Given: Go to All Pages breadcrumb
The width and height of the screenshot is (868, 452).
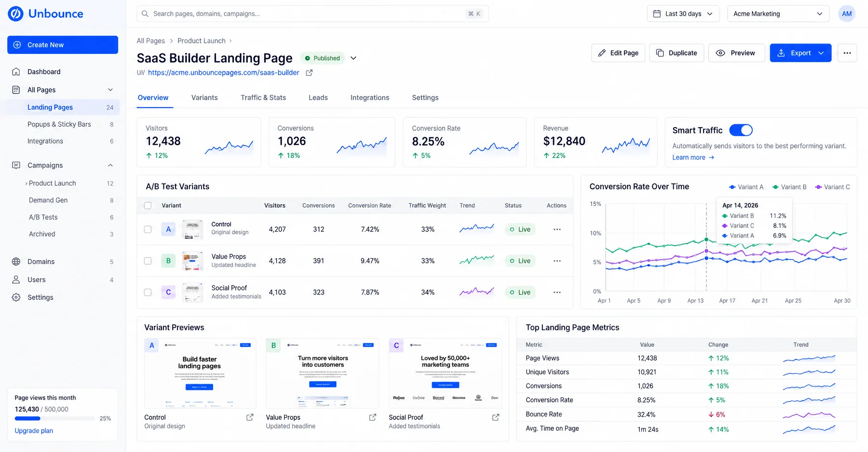Looking at the screenshot, I should [151, 41].
